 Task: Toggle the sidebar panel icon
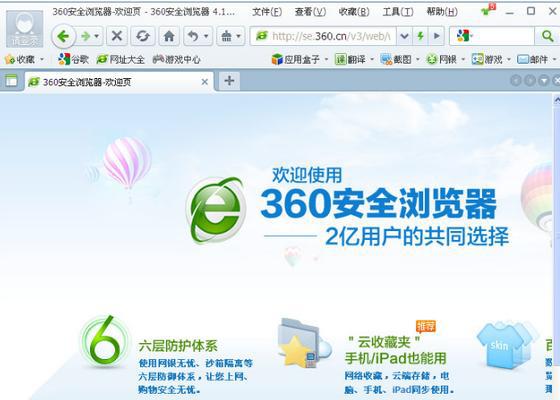click(x=11, y=81)
